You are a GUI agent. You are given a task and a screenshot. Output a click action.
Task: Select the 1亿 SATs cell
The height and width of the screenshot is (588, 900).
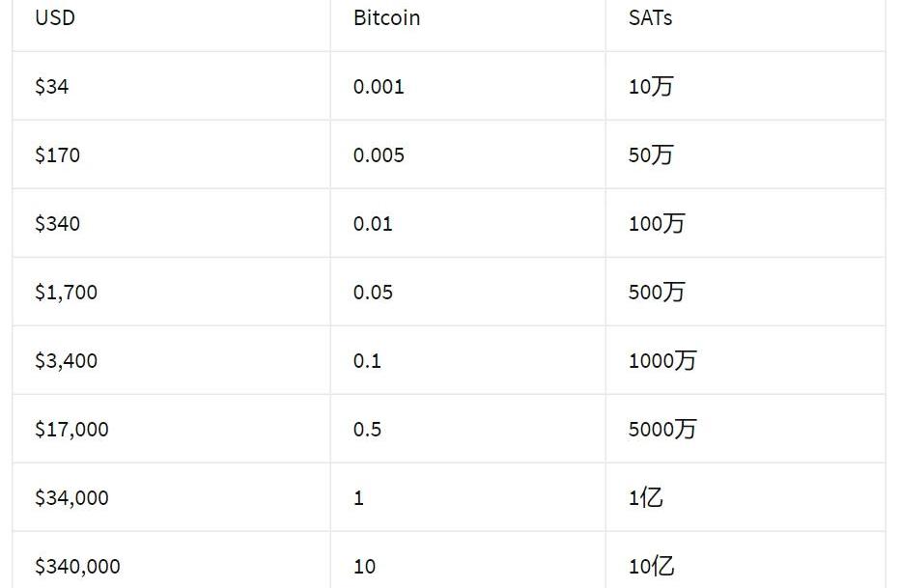[x=645, y=498]
